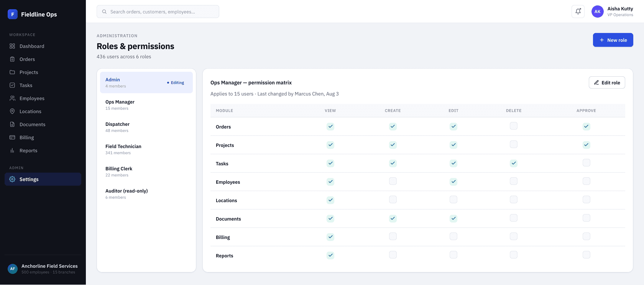644x285 pixels.
Task: Click the Editing status badge
Action: (176, 82)
